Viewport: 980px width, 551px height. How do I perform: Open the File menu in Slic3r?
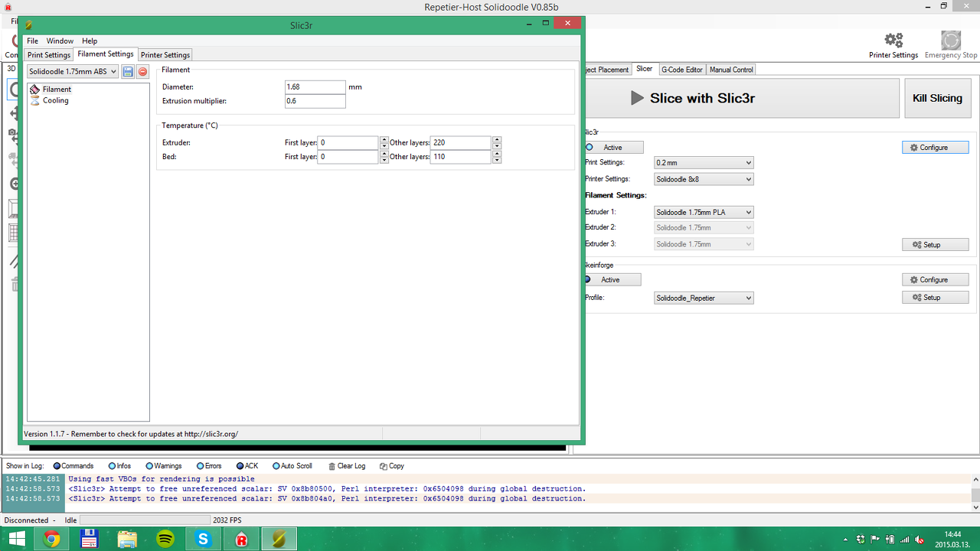tap(32, 41)
